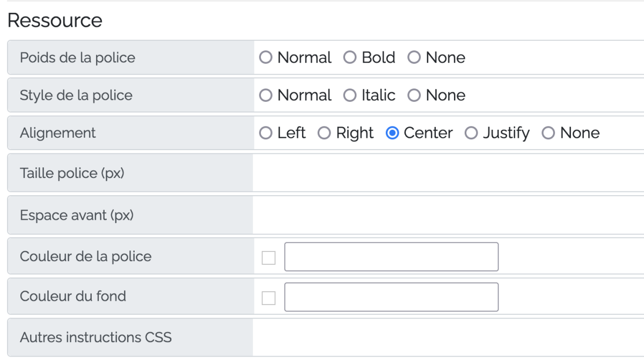Image resolution: width=644 pixels, height=363 pixels.
Task: Select Bold font weight radio button
Action: [x=350, y=57]
